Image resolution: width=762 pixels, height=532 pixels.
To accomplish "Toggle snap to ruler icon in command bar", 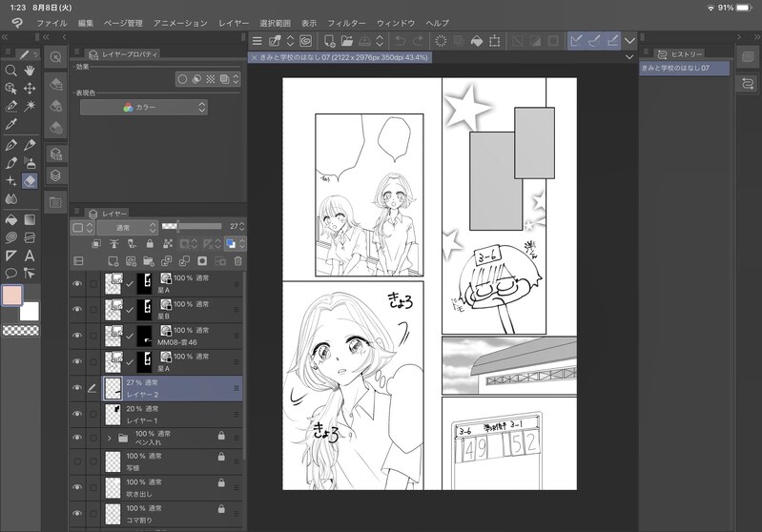I will click(x=576, y=41).
